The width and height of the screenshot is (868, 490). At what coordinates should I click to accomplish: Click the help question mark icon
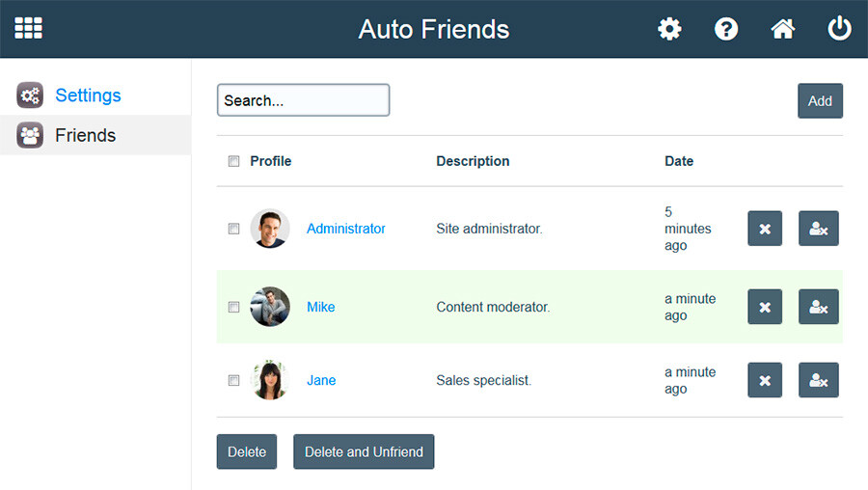pos(726,29)
